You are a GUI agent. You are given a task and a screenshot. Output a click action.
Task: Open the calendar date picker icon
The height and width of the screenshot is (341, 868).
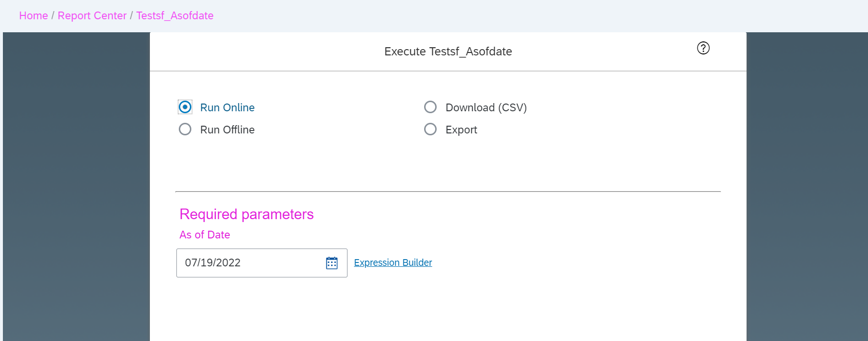coord(332,263)
